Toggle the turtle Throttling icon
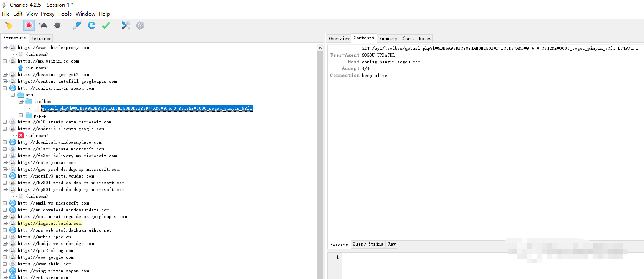Image resolution: width=644 pixels, height=279 pixels. click(x=43, y=25)
